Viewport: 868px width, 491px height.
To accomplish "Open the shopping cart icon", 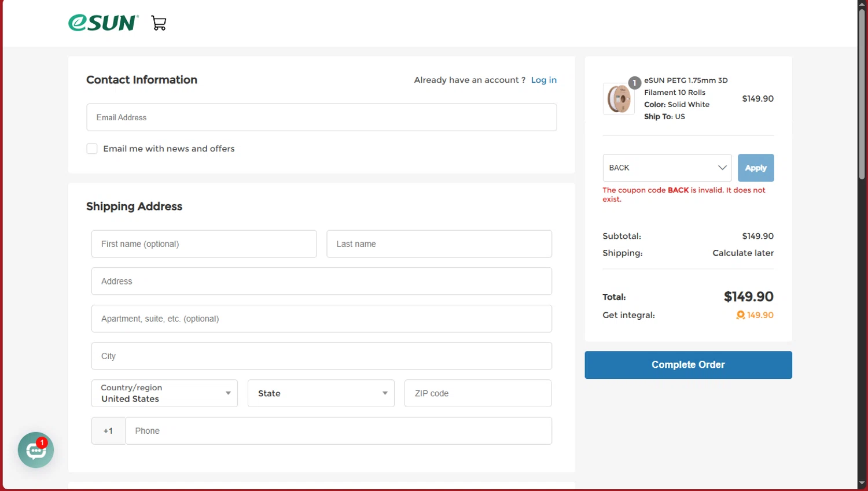I will (159, 23).
